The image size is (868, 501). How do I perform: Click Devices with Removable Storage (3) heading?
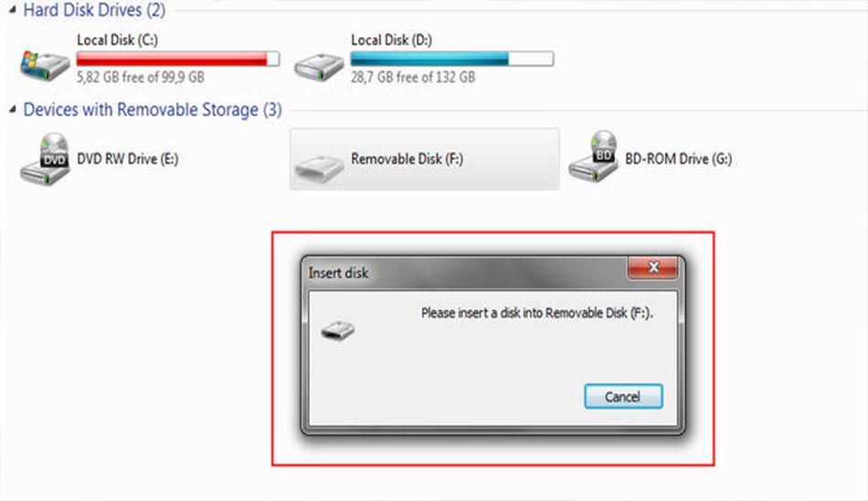pyautogui.click(x=153, y=110)
